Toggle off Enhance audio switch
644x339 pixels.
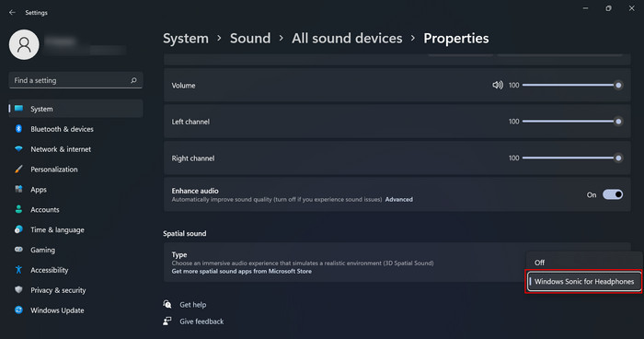coord(613,194)
